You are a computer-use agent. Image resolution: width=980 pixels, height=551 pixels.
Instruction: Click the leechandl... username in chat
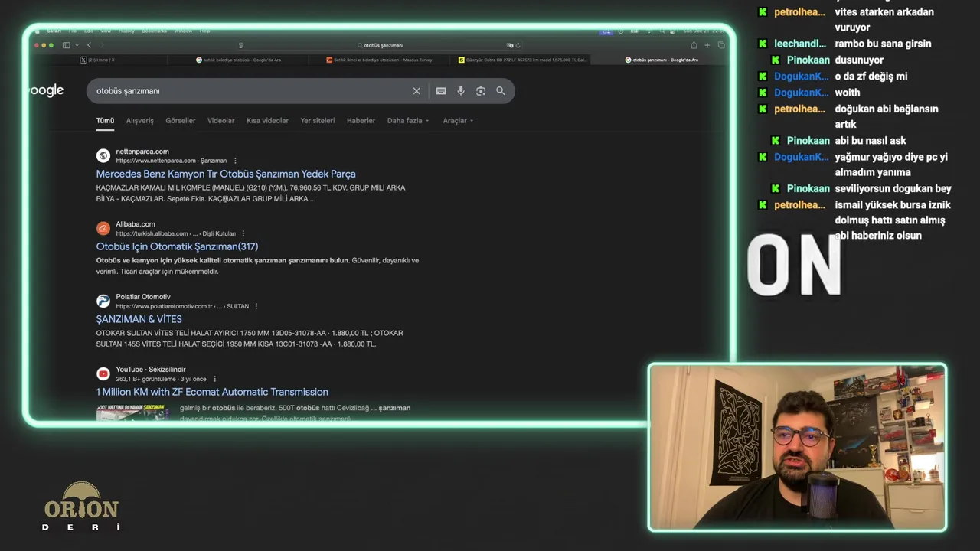(800, 44)
